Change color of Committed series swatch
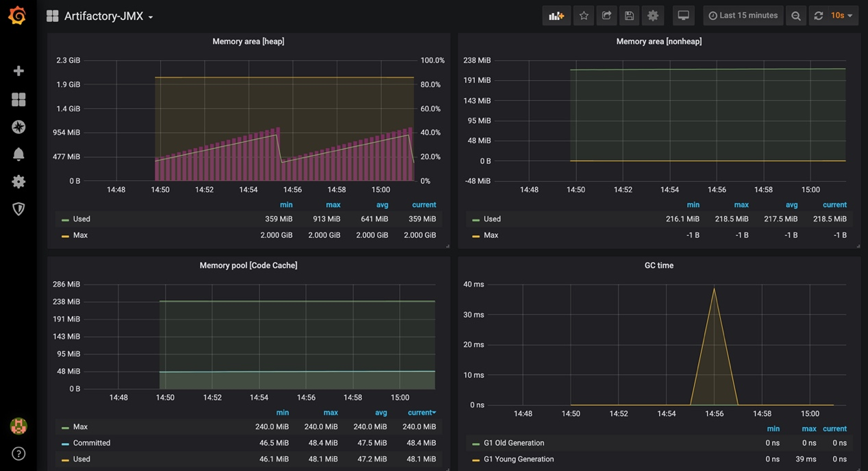868x471 pixels. click(x=65, y=444)
